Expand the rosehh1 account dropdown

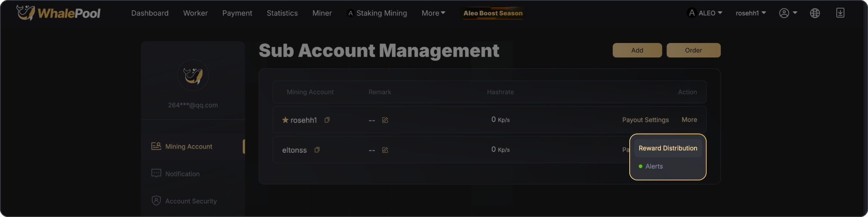750,13
